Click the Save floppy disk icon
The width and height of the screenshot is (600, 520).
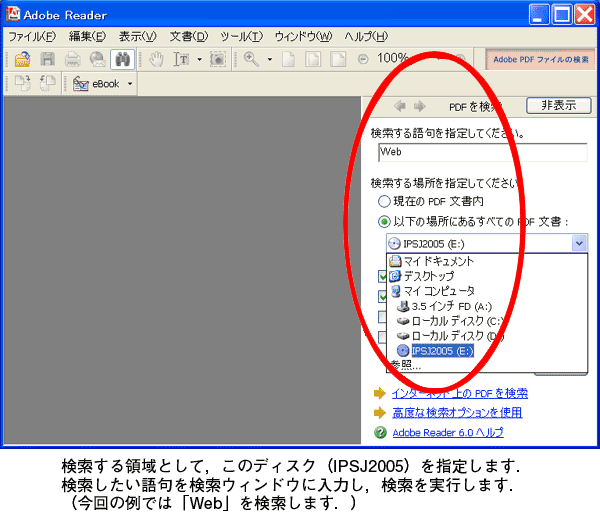click(x=47, y=60)
